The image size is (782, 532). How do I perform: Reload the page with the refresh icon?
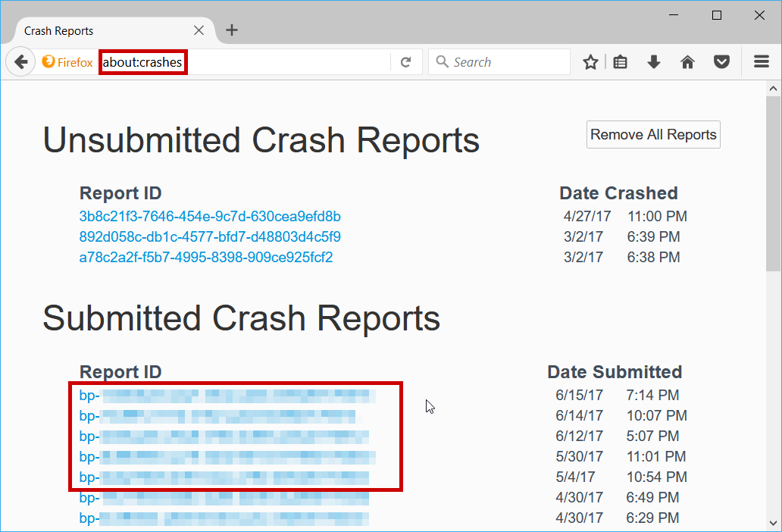click(406, 62)
